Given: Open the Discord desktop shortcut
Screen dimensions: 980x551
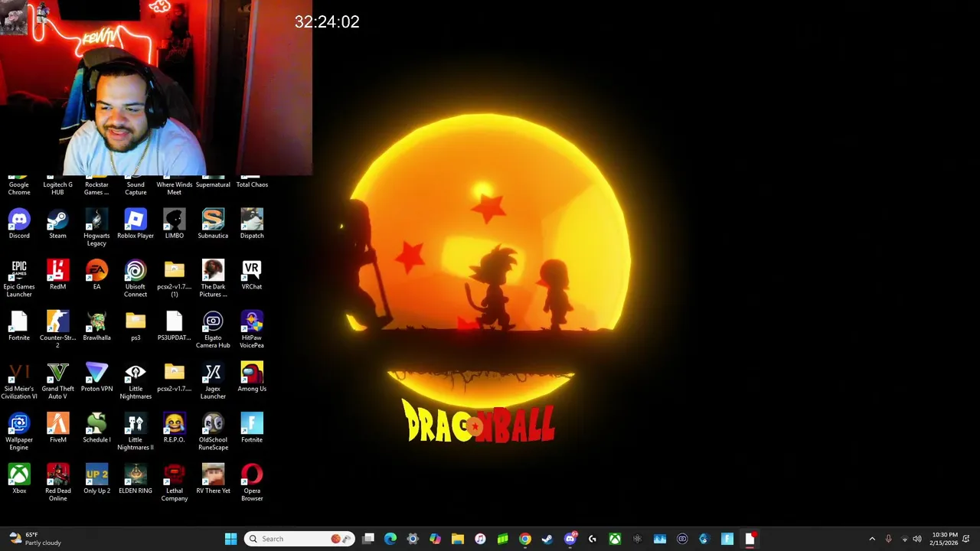Looking at the screenshot, I should click(19, 224).
